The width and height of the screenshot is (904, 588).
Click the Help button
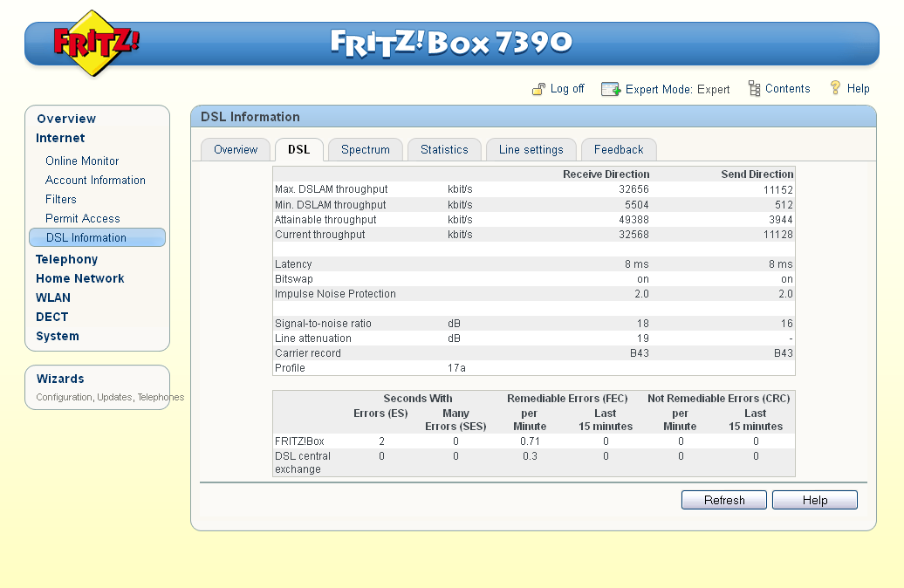[814, 499]
